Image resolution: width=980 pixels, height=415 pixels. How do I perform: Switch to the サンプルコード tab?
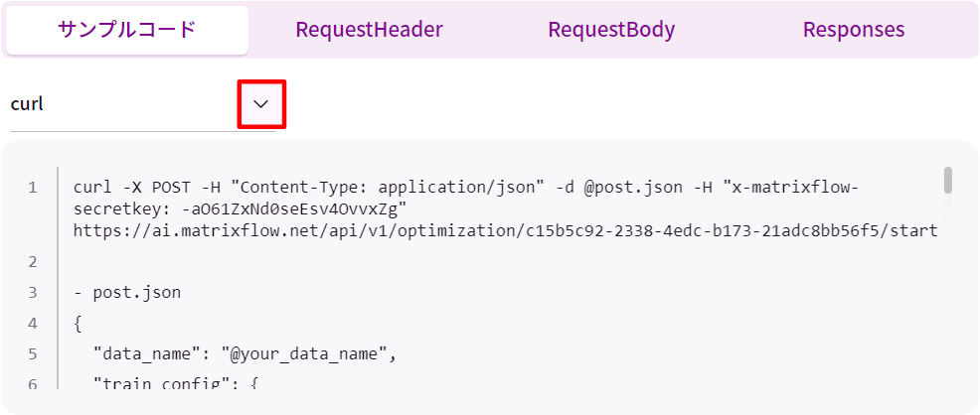click(x=126, y=30)
